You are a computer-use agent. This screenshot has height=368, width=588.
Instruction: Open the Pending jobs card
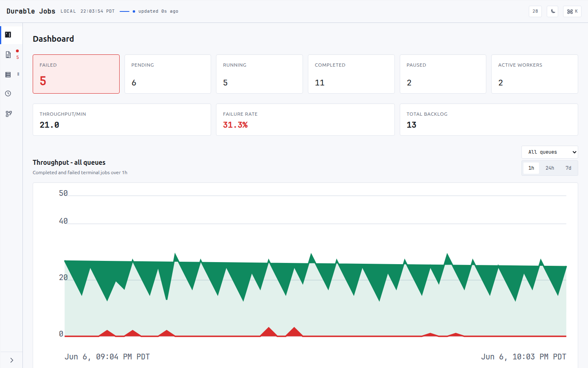coord(168,74)
